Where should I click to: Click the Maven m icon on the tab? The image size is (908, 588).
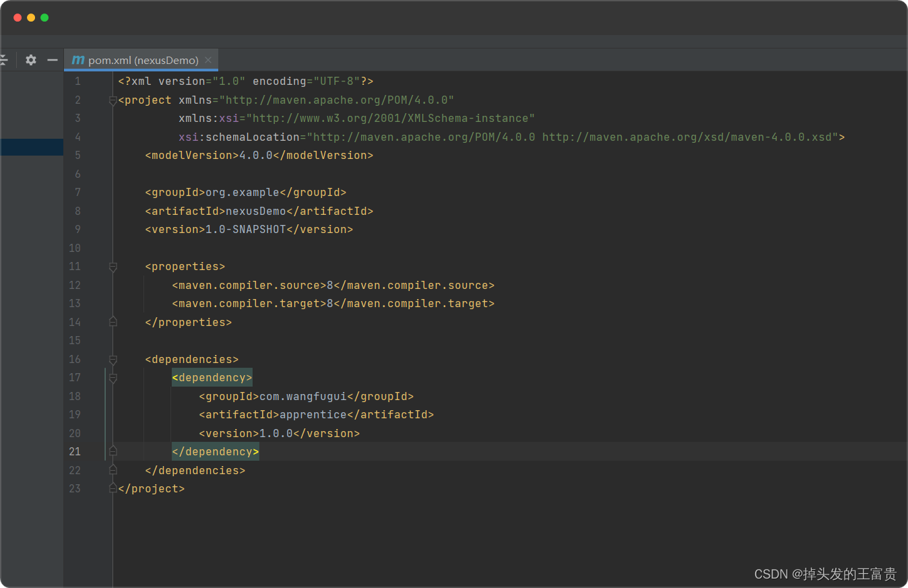pos(78,60)
